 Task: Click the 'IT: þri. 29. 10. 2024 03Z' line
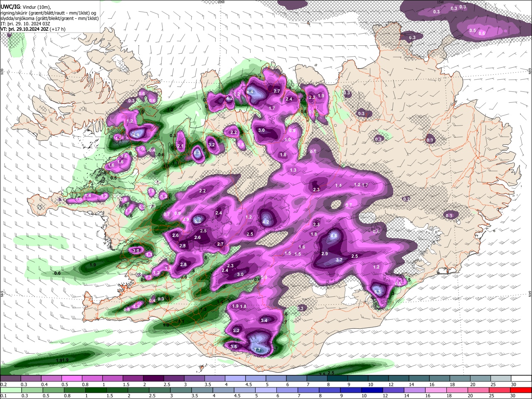[x=25, y=24]
